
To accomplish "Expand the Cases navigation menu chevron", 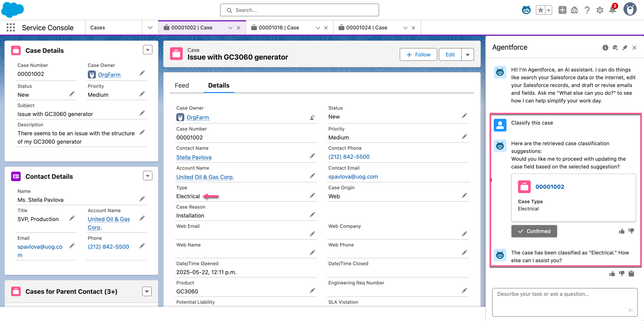I will pyautogui.click(x=150, y=27).
